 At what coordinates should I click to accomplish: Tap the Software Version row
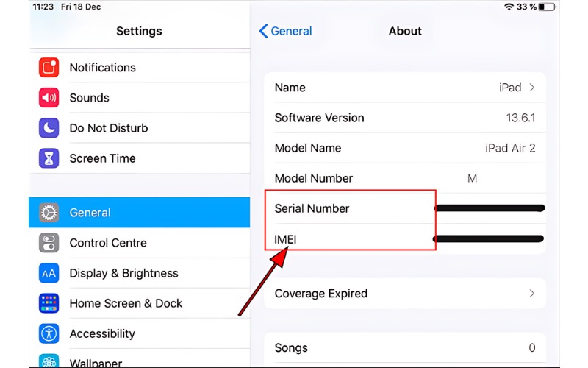pos(405,118)
